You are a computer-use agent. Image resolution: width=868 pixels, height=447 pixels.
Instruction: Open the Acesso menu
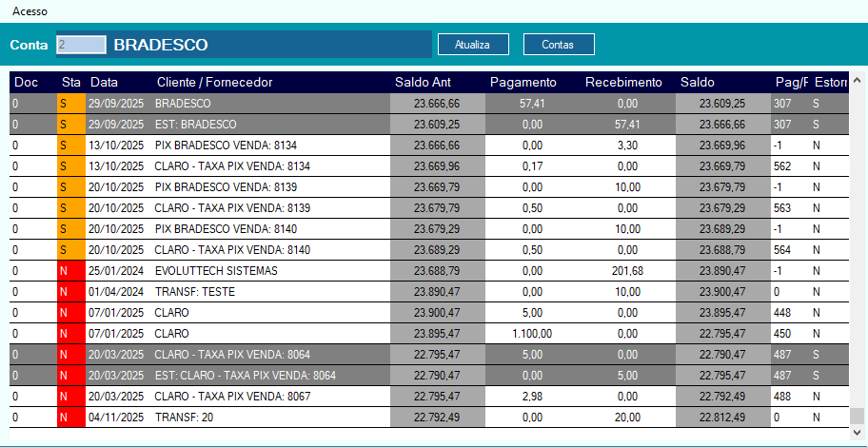[x=30, y=11]
